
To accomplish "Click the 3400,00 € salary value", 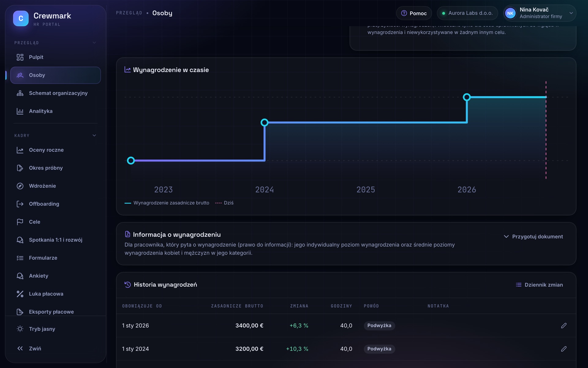I will (x=249, y=326).
